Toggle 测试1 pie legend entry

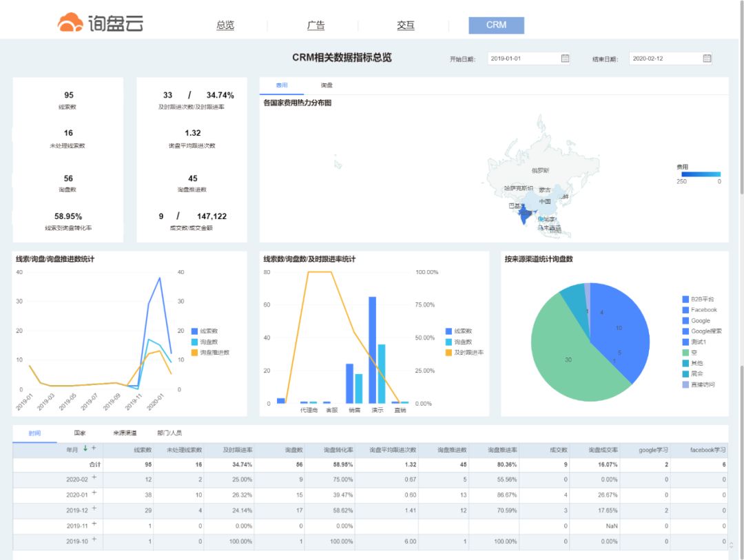694,342
